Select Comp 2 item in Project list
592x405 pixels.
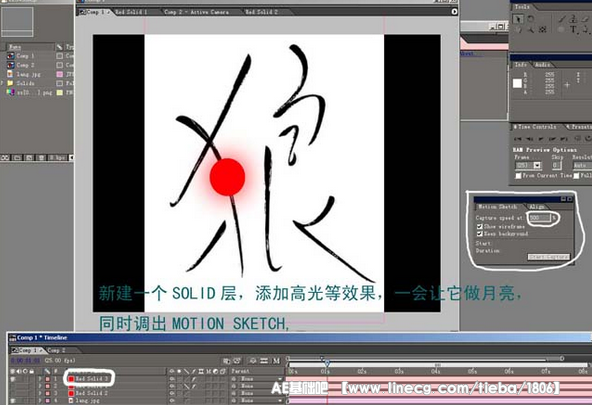click(25, 65)
